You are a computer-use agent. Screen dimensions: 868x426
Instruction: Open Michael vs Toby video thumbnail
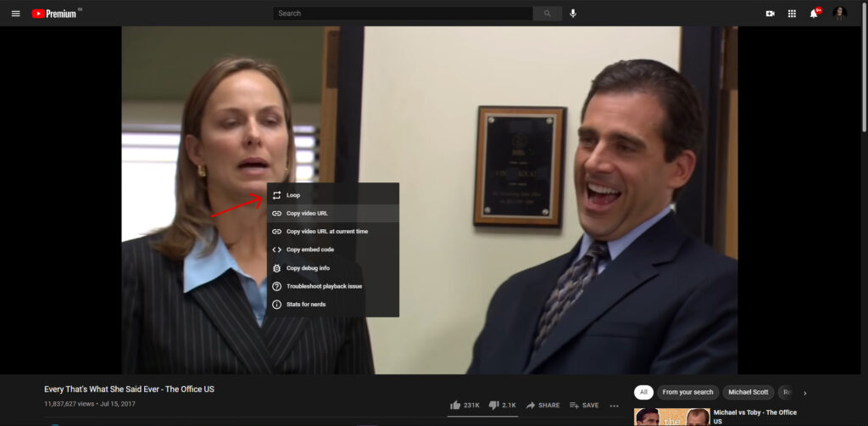(x=672, y=418)
